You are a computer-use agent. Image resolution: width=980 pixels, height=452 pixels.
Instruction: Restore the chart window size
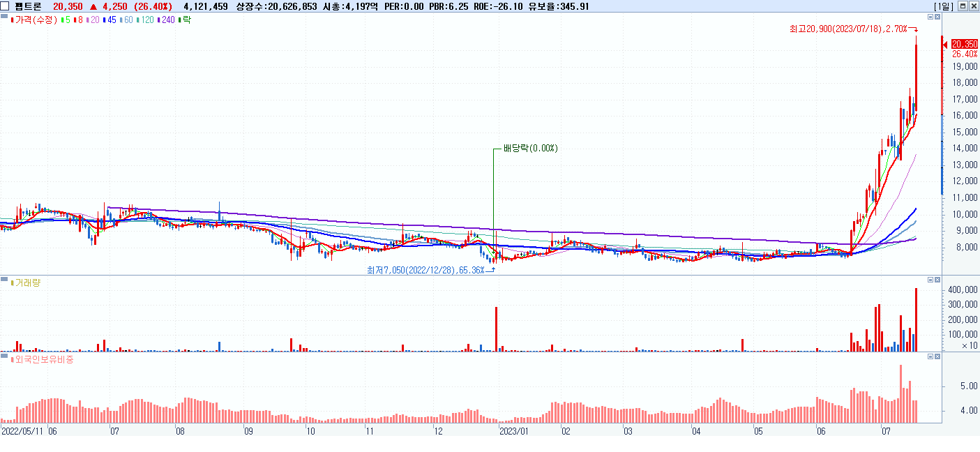point(963,6)
